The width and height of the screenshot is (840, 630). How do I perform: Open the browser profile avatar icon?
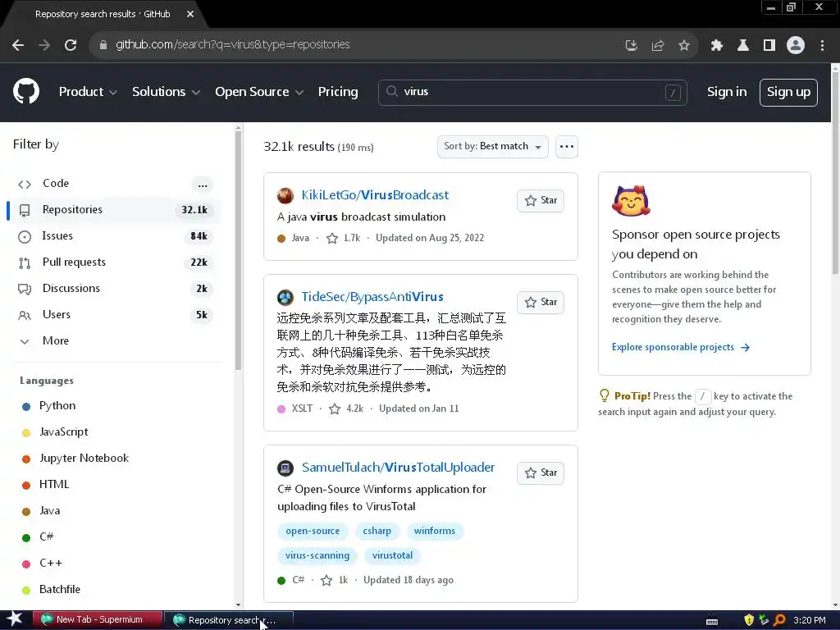[796, 46]
